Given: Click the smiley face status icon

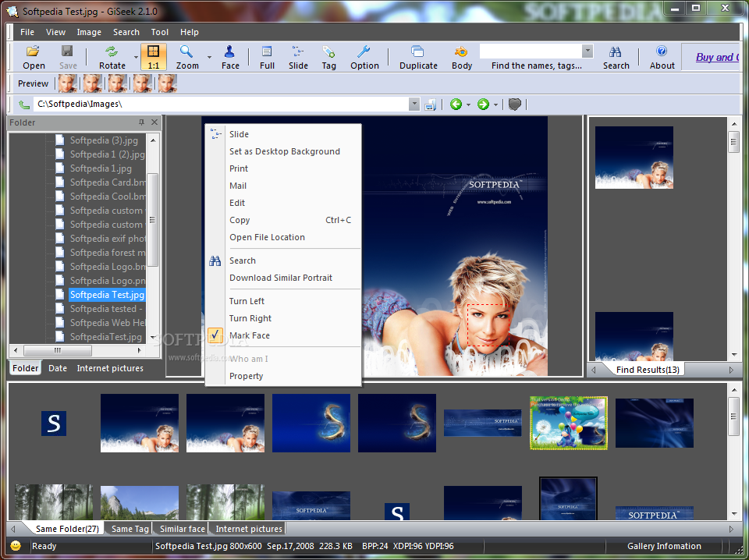Looking at the screenshot, I should click(16, 546).
